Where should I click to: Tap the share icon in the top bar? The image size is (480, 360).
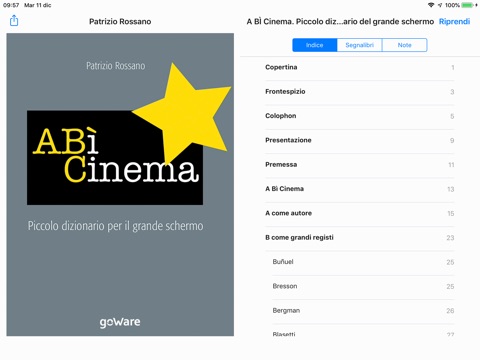(14, 21)
